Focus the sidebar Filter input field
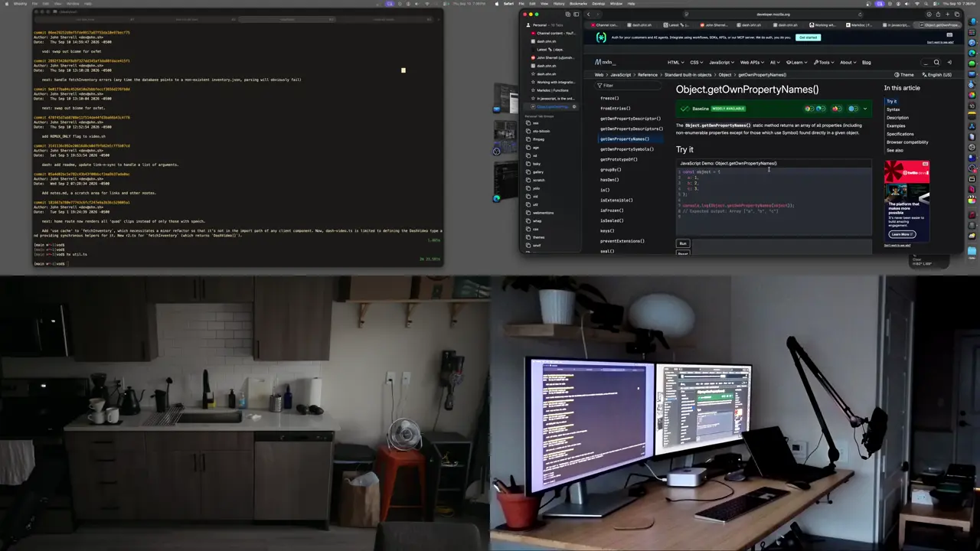 coord(629,85)
